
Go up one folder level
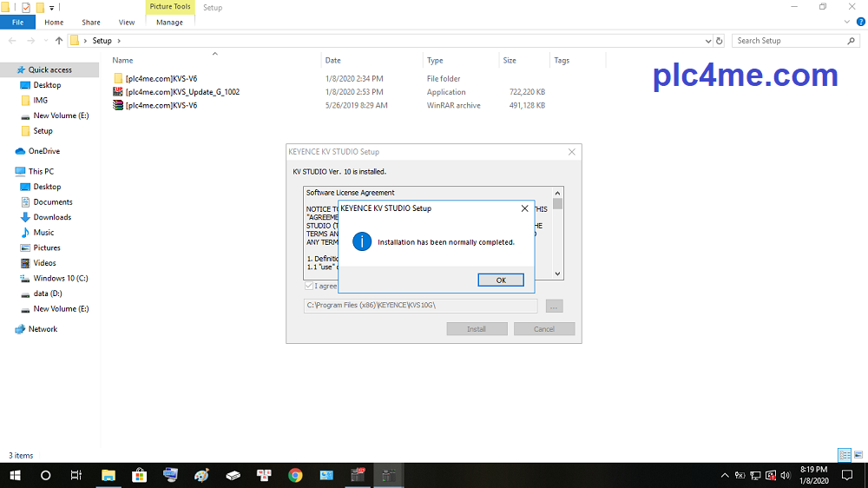(59, 41)
